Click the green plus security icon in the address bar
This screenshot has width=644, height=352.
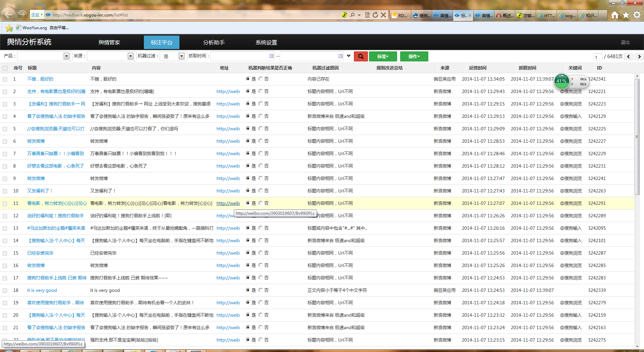coord(344,15)
